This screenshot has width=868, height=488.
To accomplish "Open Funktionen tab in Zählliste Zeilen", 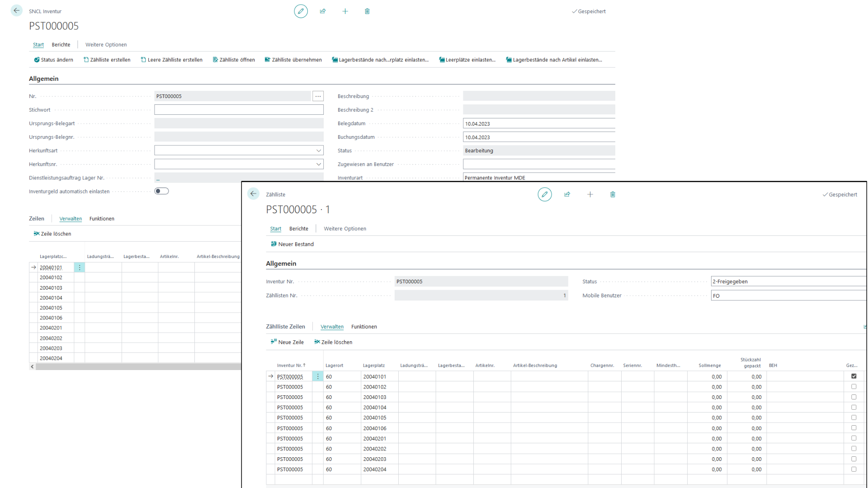I will click(364, 327).
